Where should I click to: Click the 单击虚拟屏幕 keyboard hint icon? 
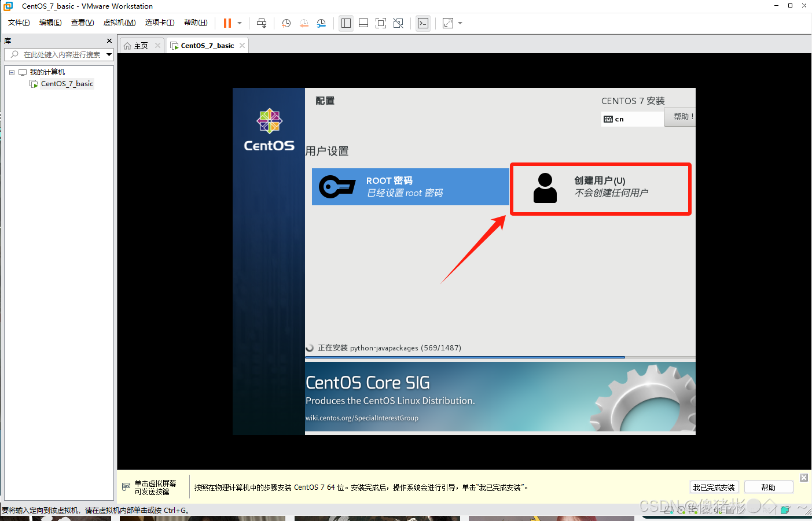click(126, 487)
